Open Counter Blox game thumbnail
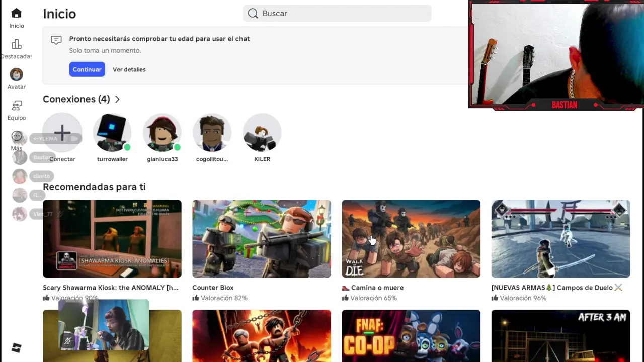644x362 pixels. pyautogui.click(x=262, y=239)
